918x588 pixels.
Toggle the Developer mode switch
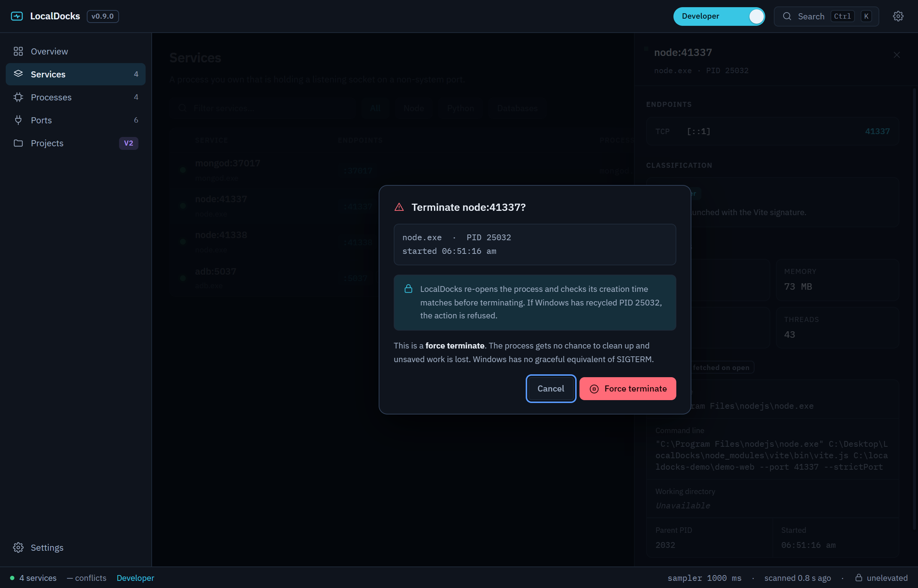[719, 16]
